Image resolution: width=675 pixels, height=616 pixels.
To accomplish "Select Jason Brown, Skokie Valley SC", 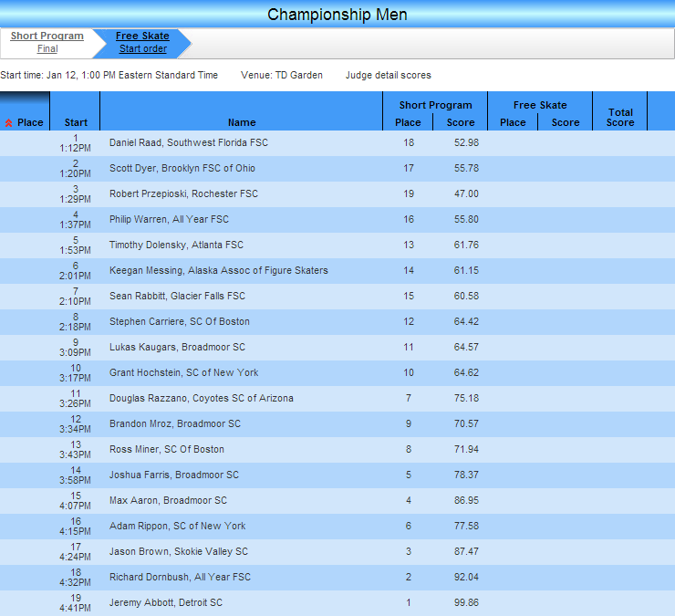I will pyautogui.click(x=179, y=551).
